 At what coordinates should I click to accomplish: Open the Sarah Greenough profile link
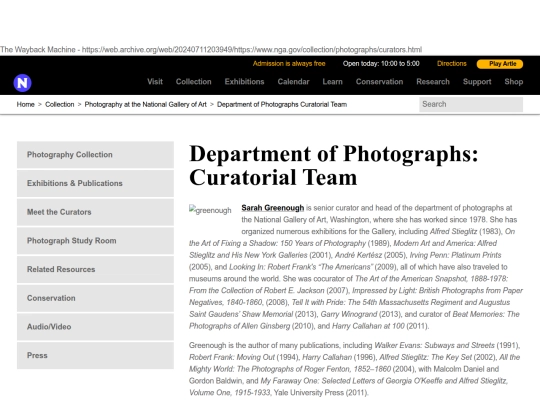(272, 208)
